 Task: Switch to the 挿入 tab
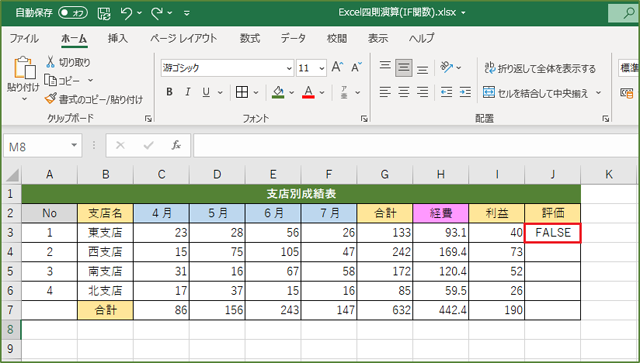click(118, 38)
